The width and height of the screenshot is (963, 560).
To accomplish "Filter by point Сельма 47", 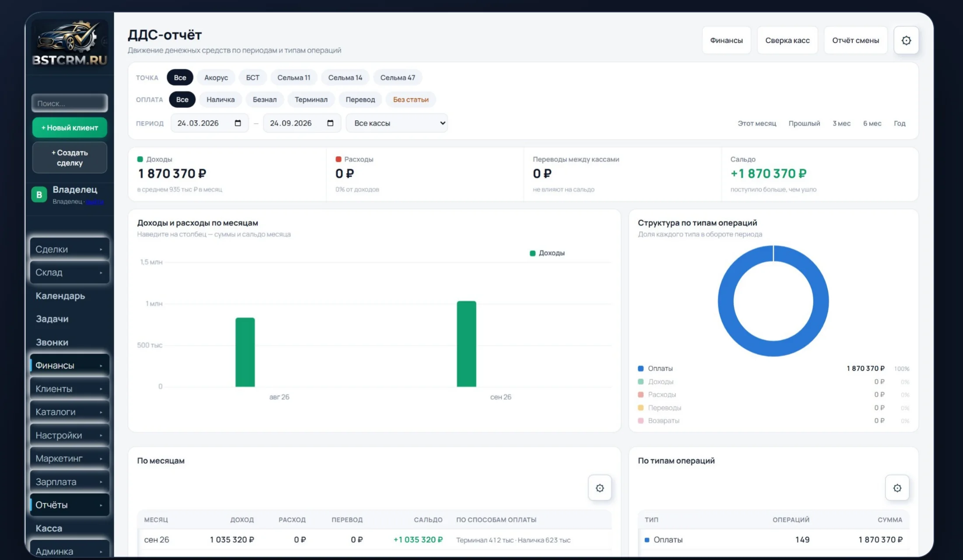I will 397,77.
